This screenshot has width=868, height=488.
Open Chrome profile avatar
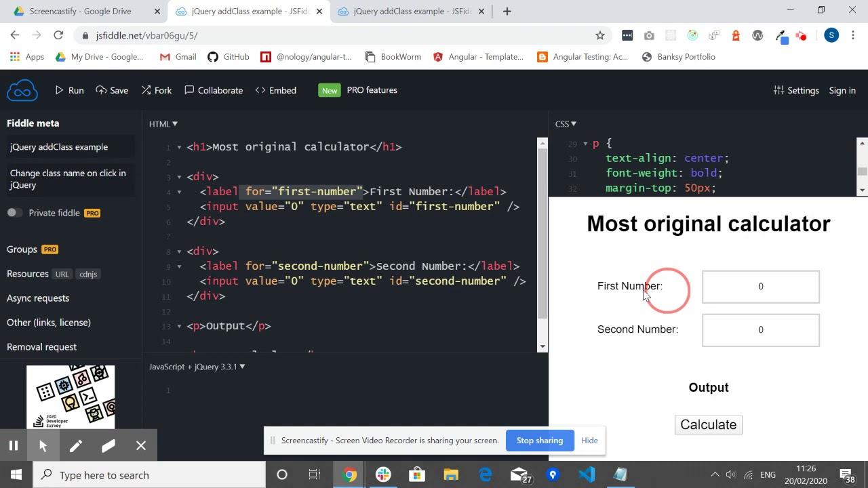click(x=831, y=35)
